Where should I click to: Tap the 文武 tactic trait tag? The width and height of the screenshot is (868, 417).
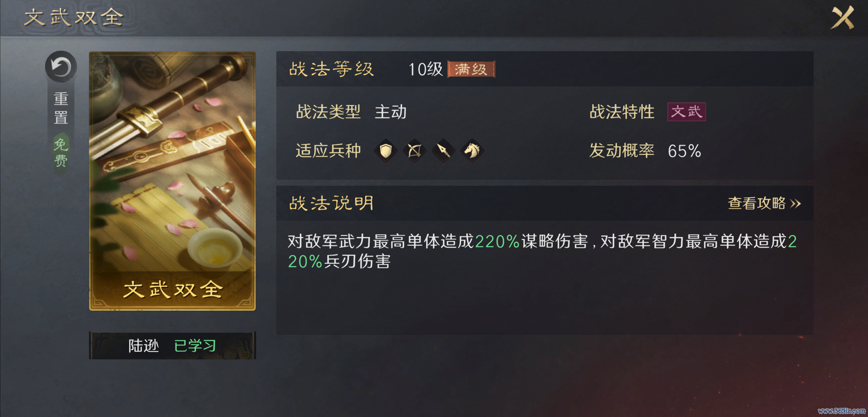click(x=686, y=112)
